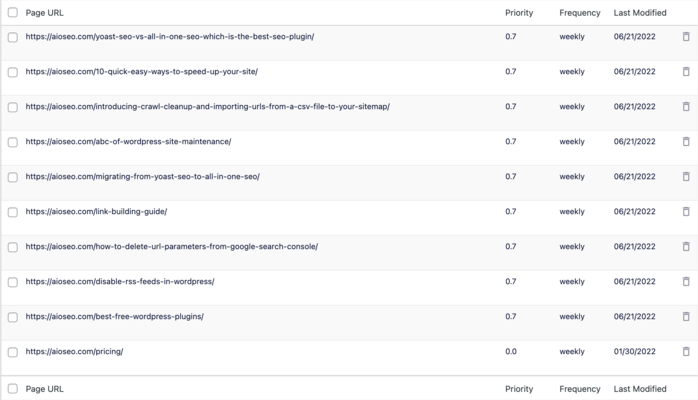Check the link-building-guide row checkbox
Screen dimensions: 698x400
pyautogui.click(x=13, y=212)
